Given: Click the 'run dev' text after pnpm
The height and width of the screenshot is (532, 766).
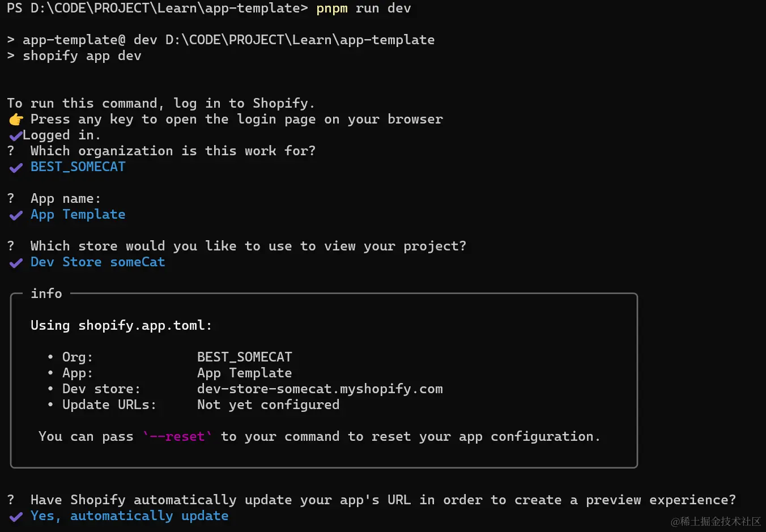Looking at the screenshot, I should coord(384,8).
